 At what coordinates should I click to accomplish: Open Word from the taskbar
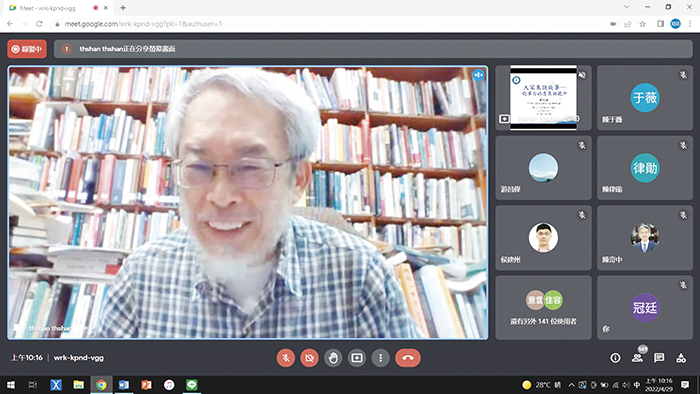124,385
